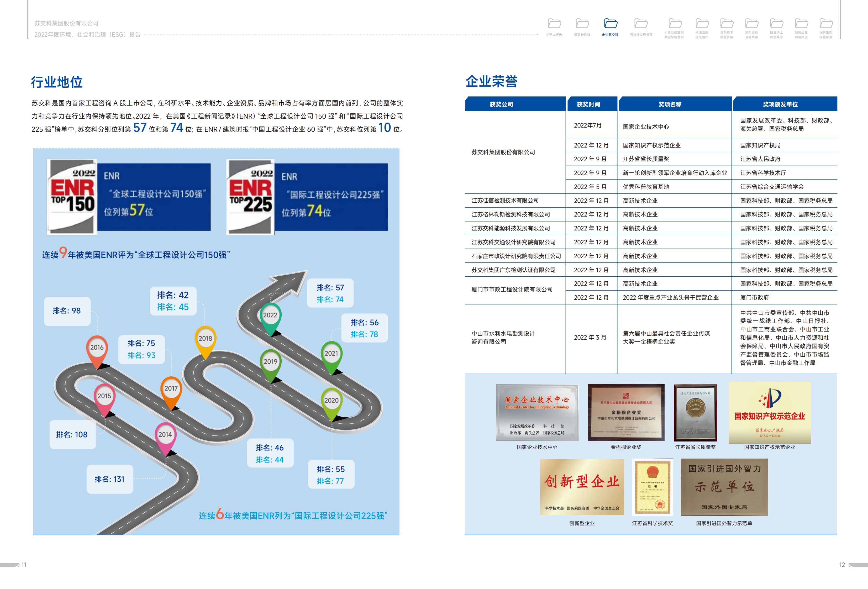Click the 奖项颁发单位 table column header
This screenshot has height=589, width=868.
tap(780, 104)
